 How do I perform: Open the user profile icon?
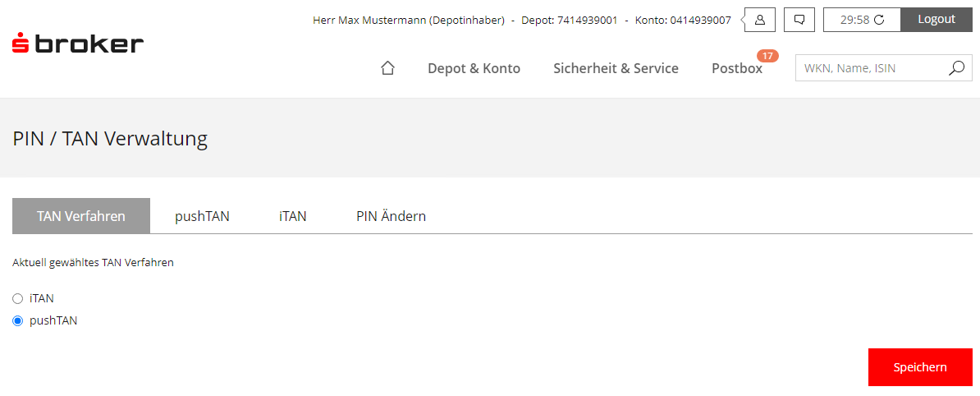[x=760, y=20]
